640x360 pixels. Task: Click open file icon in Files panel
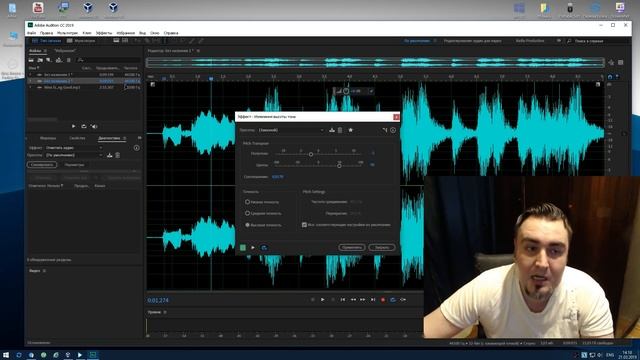(31, 60)
